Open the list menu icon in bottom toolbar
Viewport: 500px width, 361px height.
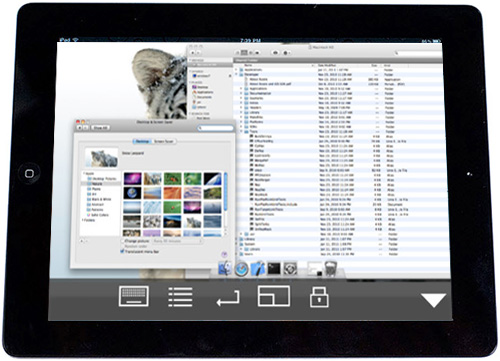(180, 297)
